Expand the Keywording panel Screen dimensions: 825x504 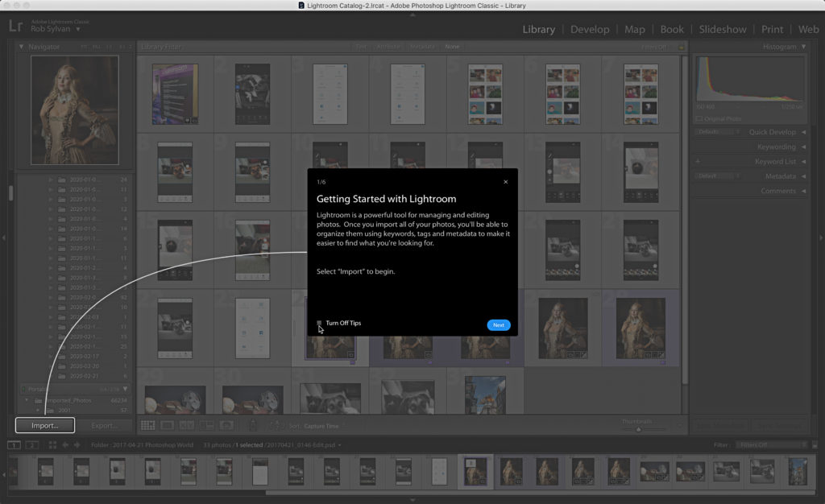tap(803, 147)
